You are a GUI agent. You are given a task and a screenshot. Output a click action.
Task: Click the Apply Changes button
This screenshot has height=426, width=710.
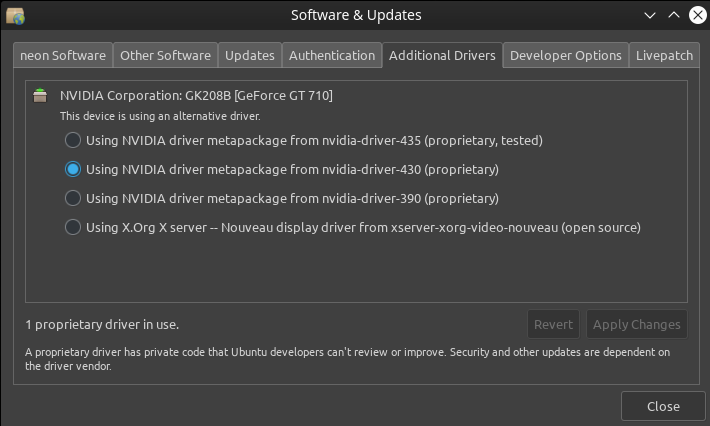tap(637, 325)
